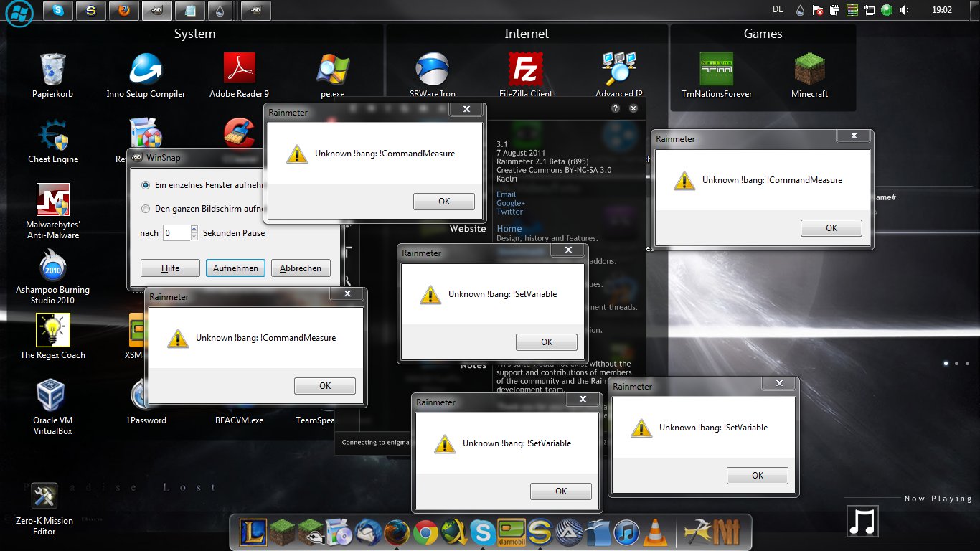Viewport: 980px width, 551px height.
Task: Switch to Firefox in the top taskbar
Action: 124,10
